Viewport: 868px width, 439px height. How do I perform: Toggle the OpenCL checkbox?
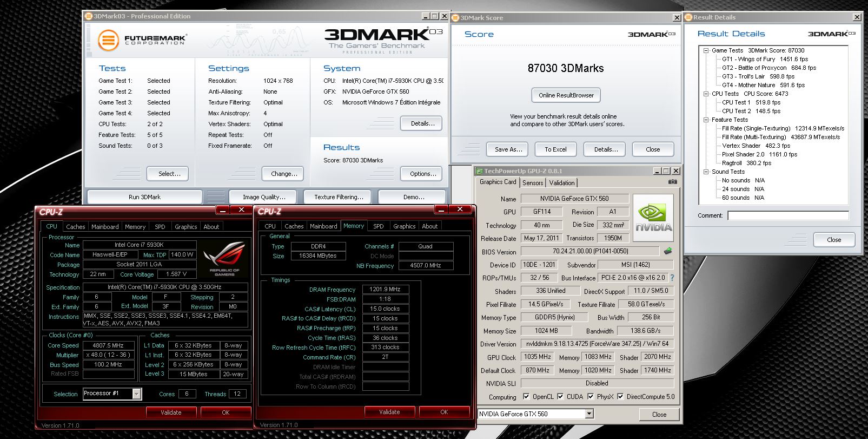526,397
